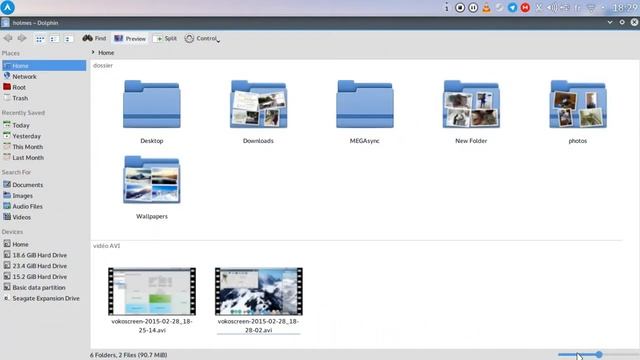This screenshot has height=360, width=640.
Task: Select the MEGAsync folder icon
Action: click(365, 104)
